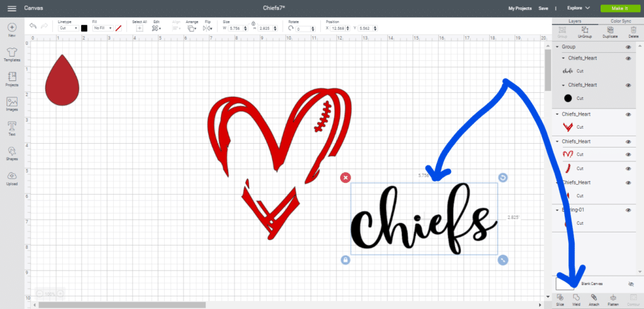Open the Images library
644x309 pixels.
(12, 104)
